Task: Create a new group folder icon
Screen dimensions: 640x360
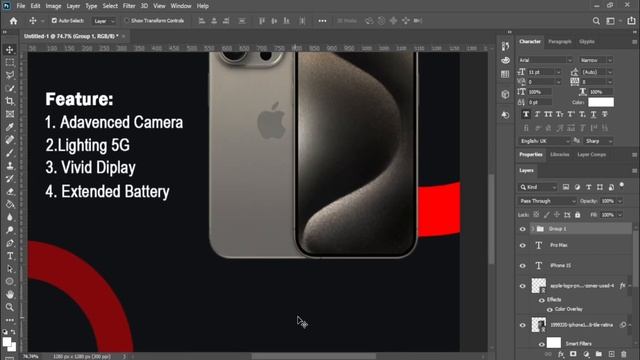Action: (x=599, y=354)
